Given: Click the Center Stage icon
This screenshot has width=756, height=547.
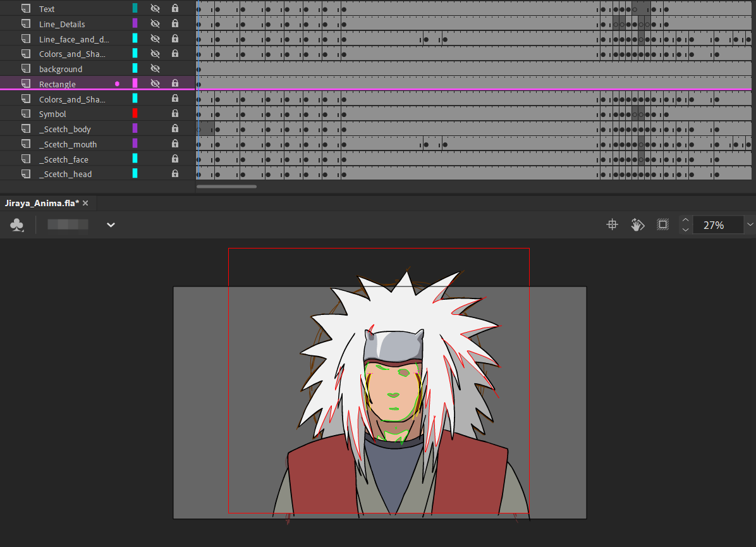Looking at the screenshot, I should [x=612, y=224].
